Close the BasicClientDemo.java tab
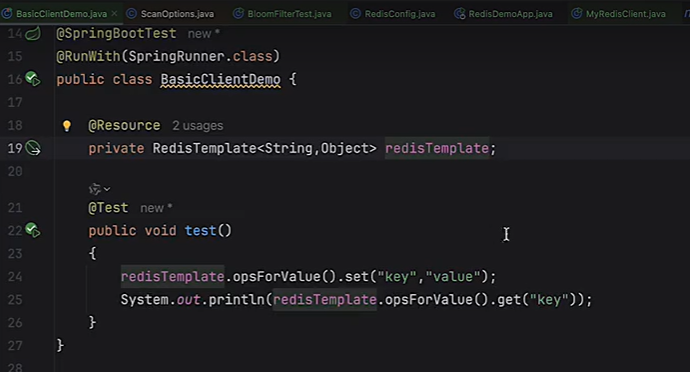Image resolution: width=690 pixels, height=372 pixels. [x=114, y=14]
